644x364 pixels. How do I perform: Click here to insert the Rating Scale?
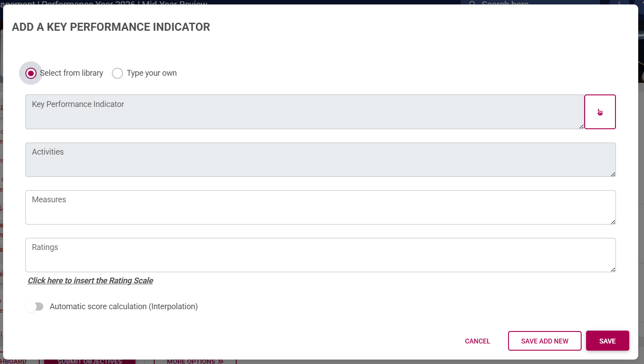tap(90, 280)
